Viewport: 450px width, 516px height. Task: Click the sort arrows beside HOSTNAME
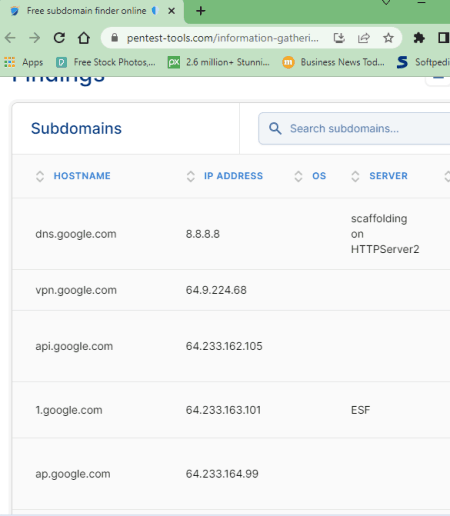point(40,176)
